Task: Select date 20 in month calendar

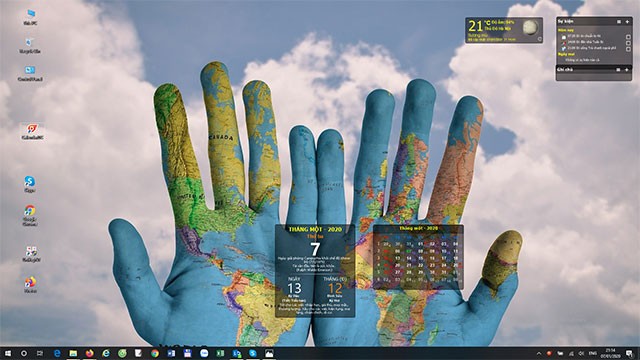Action: point(398,265)
